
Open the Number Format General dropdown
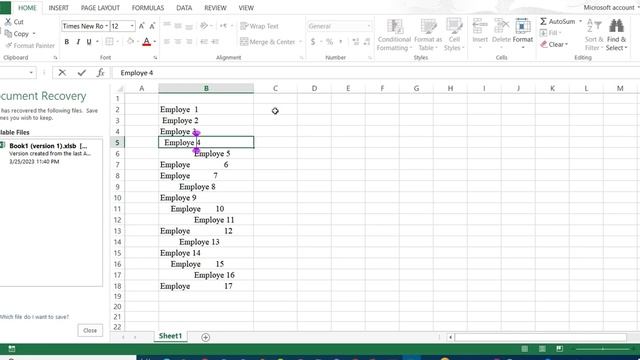[x=369, y=26]
